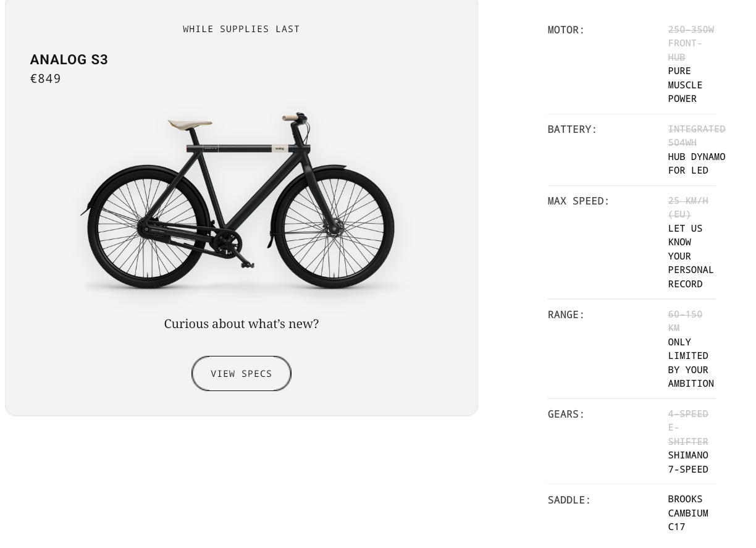Click the MOTOR spec label
The width and height of the screenshot is (756, 548).
point(566,30)
